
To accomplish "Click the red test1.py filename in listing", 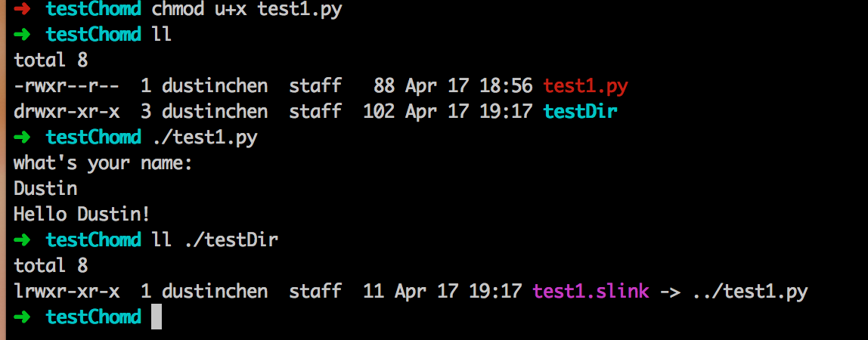I will [x=586, y=85].
